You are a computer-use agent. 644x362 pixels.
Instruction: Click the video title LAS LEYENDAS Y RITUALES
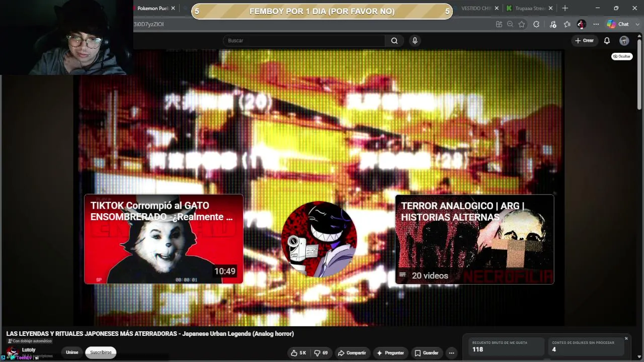[150, 334]
